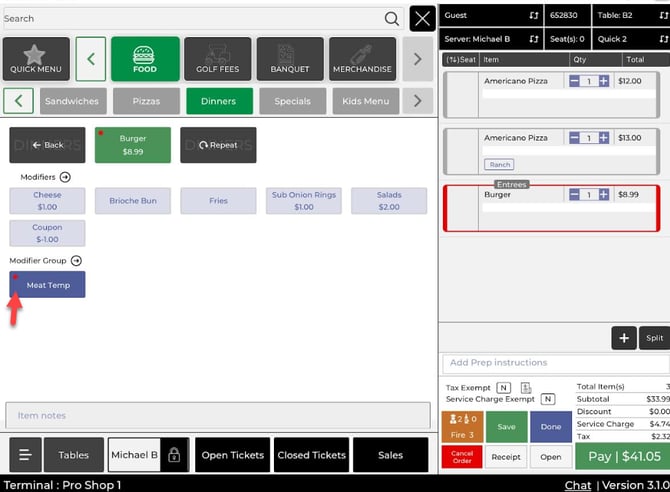Viewport: 670px width, 492px height.
Task: Click the lock icon beside Michael B
Action: point(174,455)
